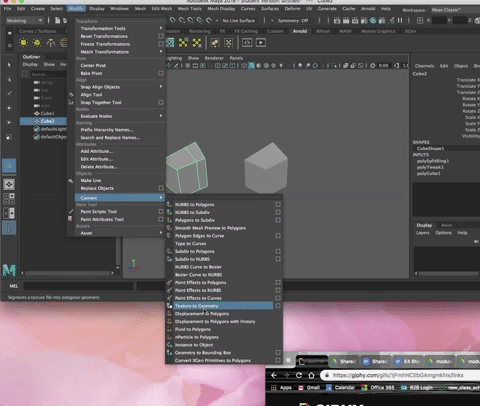
Task: Click Texture to Geometry row icon
Action: tap(169, 306)
